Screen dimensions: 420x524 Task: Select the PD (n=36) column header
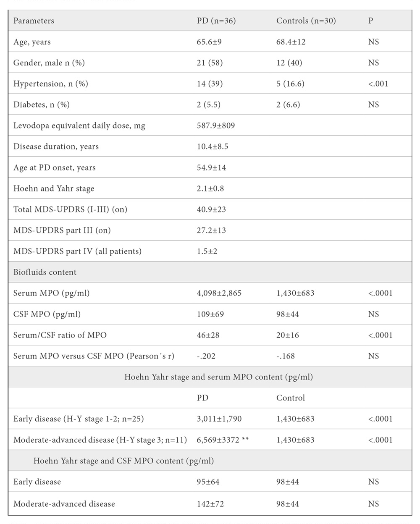point(216,21)
